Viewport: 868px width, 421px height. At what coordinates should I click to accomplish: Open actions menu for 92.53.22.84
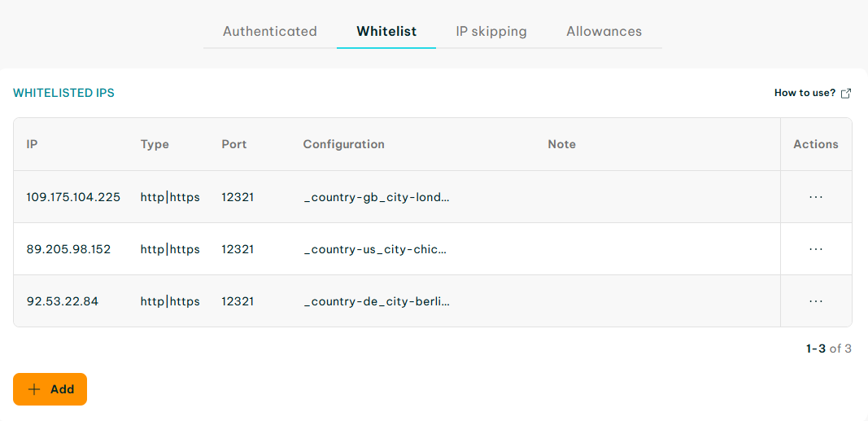pos(816,301)
